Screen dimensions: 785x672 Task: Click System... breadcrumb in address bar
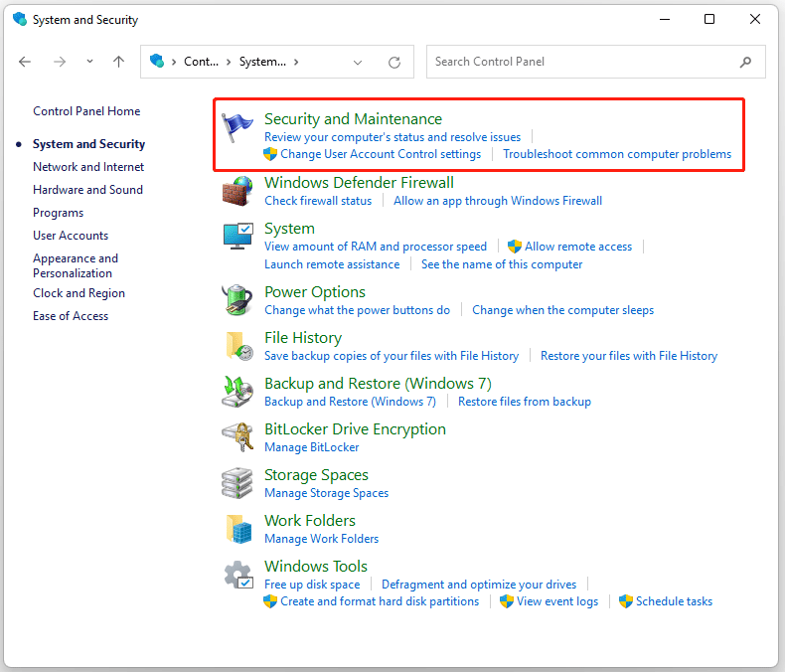point(263,62)
